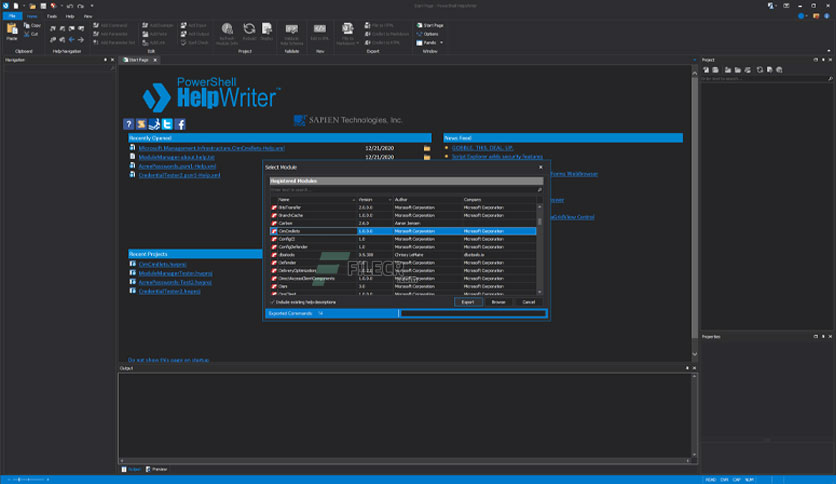
Task: Click the help question-mark icon on Start Page
Action: (x=128, y=124)
